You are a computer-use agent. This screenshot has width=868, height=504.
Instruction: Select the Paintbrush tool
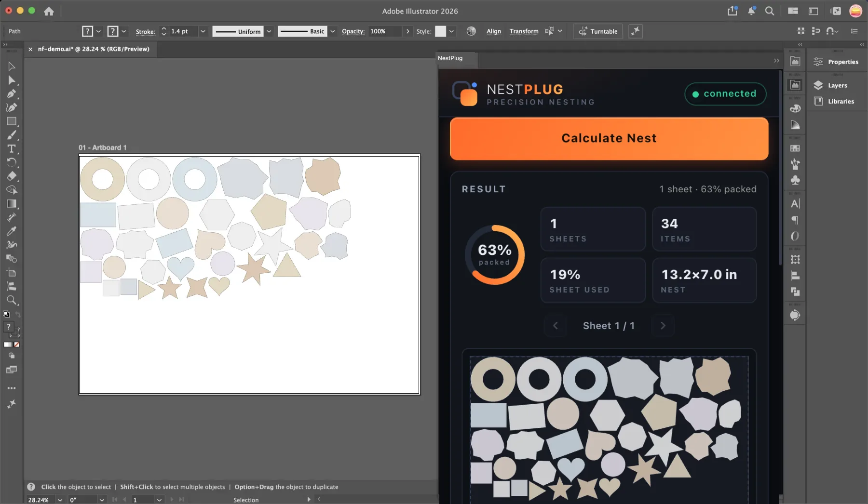coord(12,135)
